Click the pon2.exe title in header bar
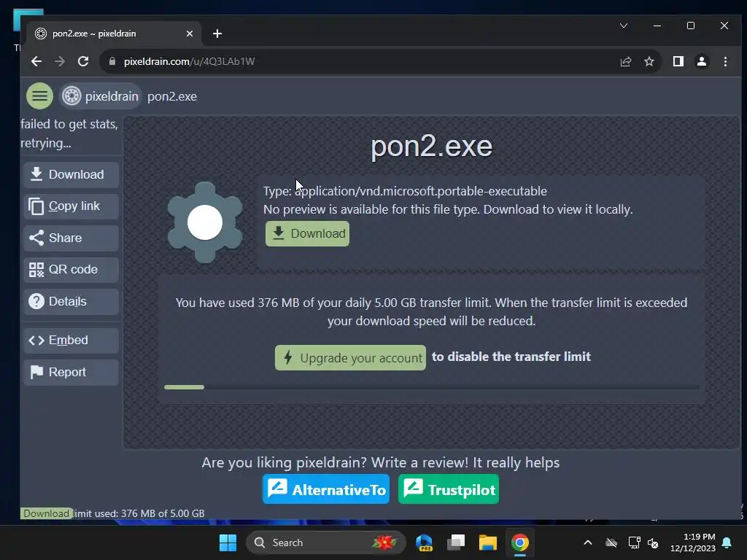Image resolution: width=747 pixels, height=560 pixels. 172,96
